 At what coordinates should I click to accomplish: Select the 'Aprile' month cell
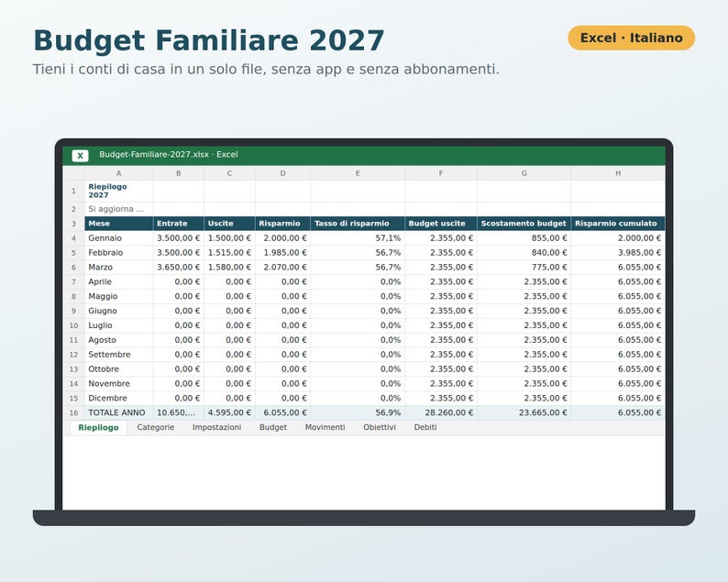[x=119, y=281]
